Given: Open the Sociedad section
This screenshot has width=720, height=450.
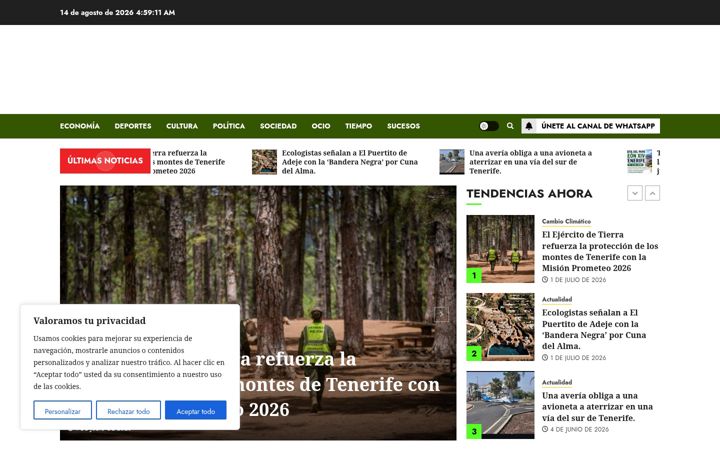Looking at the screenshot, I should 278,126.
